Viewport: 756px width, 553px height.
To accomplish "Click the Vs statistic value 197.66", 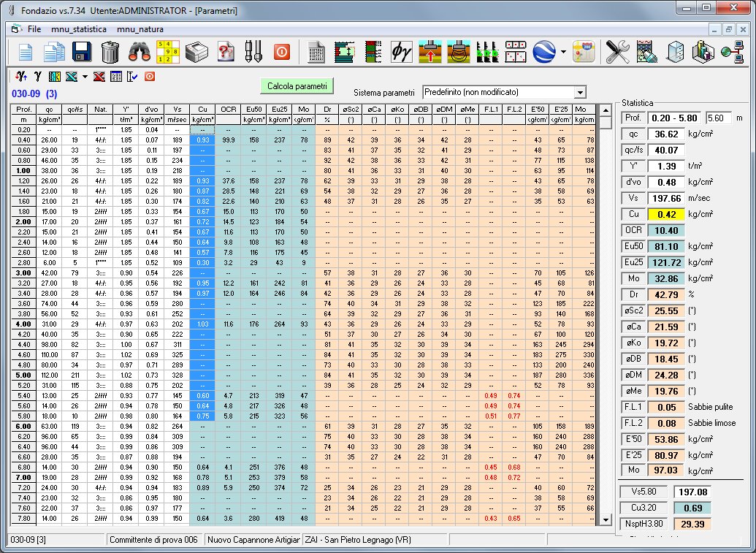I will (666, 198).
